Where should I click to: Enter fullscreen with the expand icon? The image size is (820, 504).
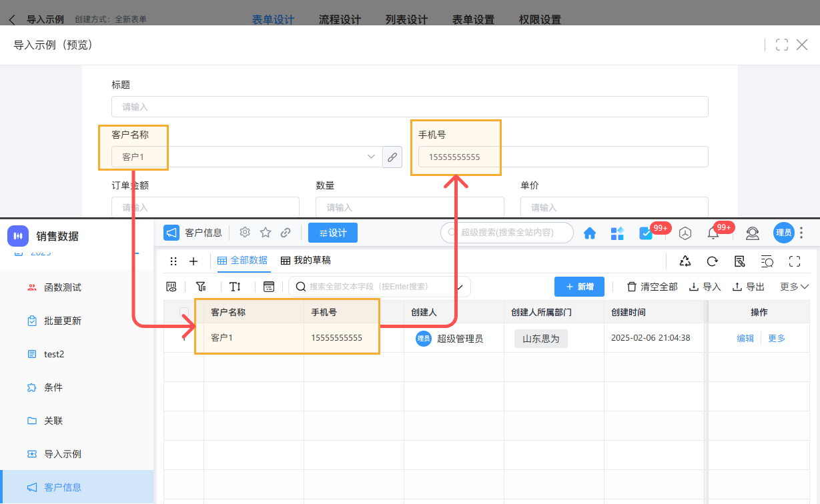794,261
